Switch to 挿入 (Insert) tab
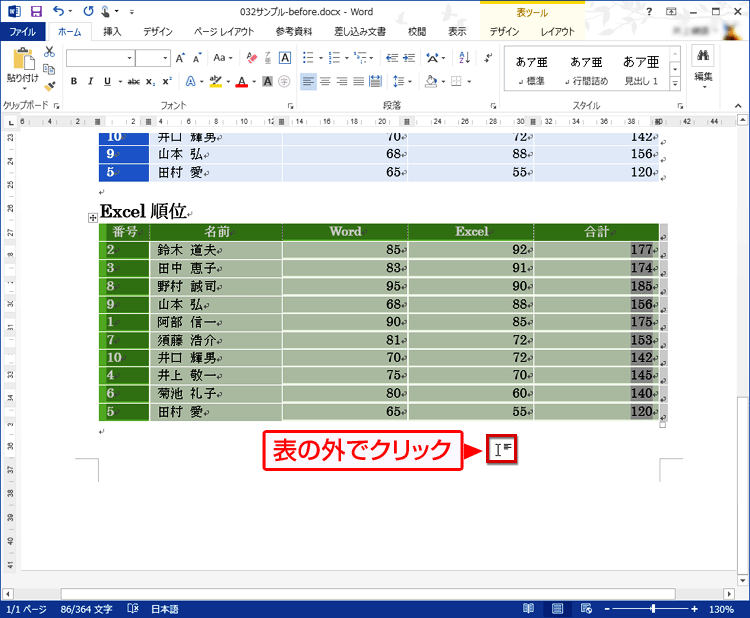This screenshot has width=750, height=618. point(112,32)
